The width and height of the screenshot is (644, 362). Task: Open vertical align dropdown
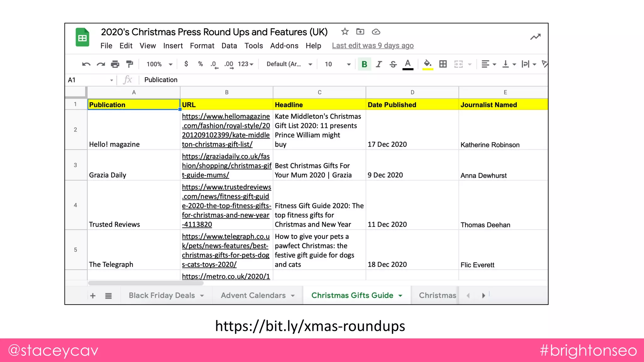[509, 64]
